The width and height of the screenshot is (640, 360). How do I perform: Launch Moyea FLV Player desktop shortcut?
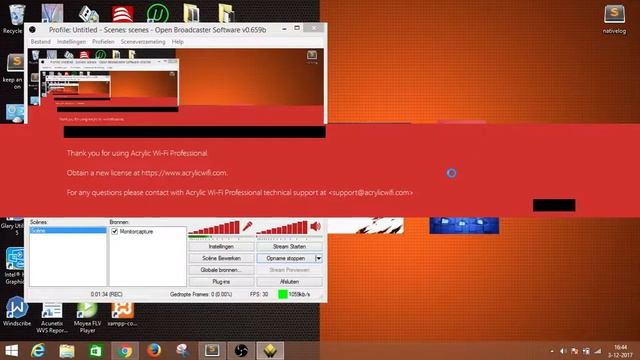pyautogui.click(x=87, y=318)
